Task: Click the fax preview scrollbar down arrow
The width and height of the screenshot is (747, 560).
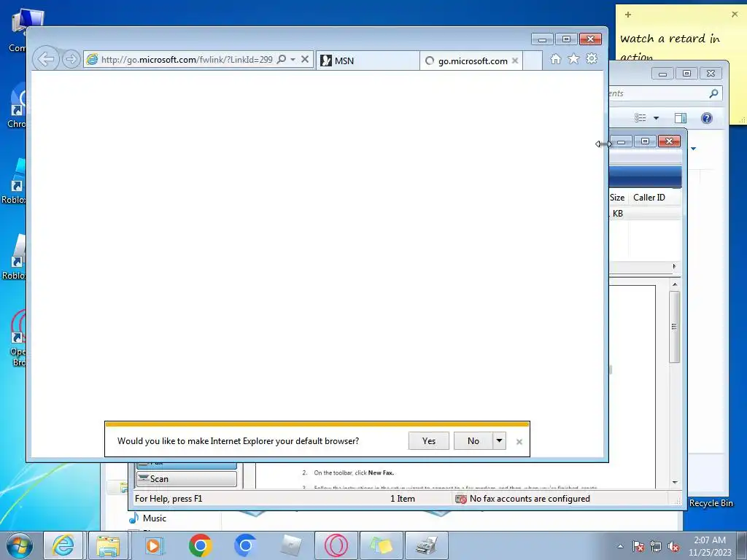Action: coord(675,483)
